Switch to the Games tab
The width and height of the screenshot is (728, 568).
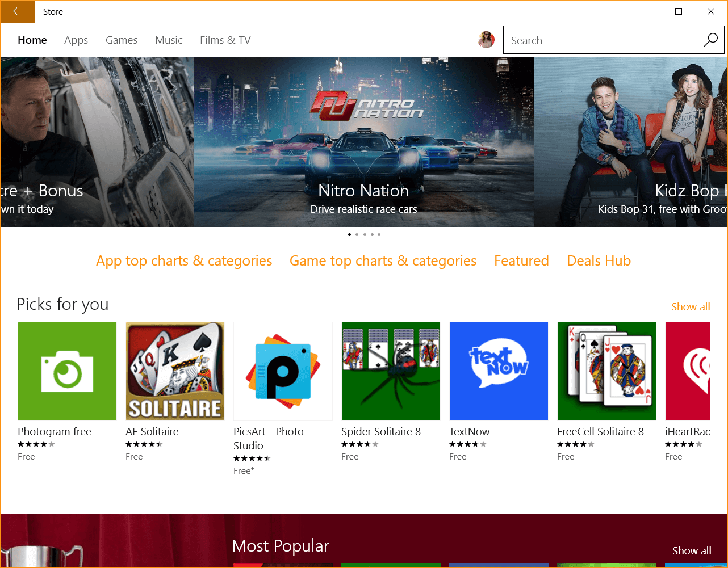(122, 40)
